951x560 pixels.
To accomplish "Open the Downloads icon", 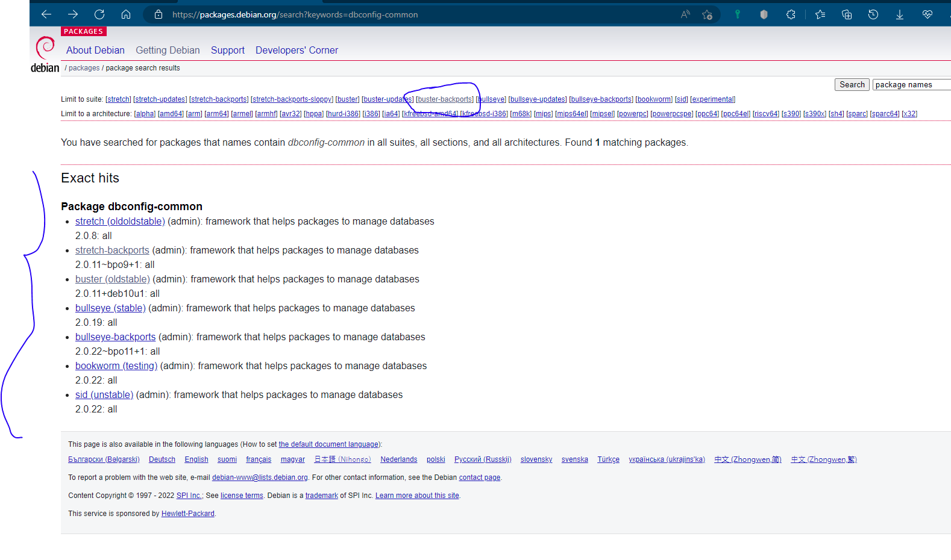I will [900, 14].
